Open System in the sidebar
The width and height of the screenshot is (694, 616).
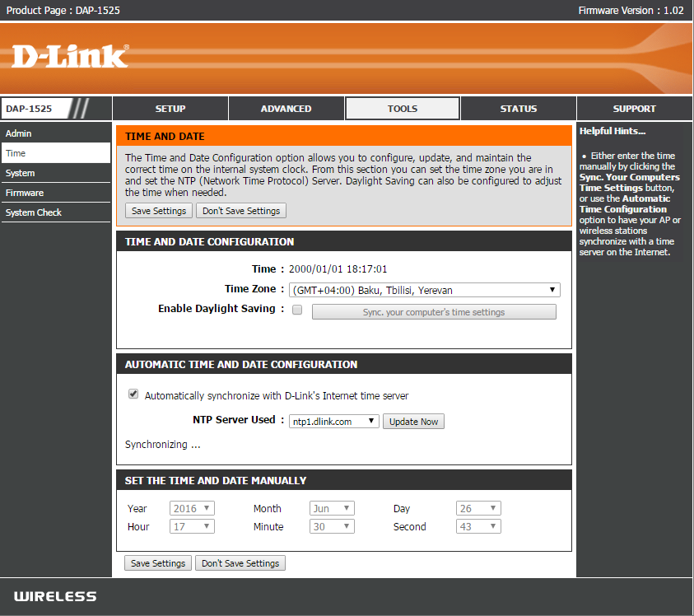point(56,173)
